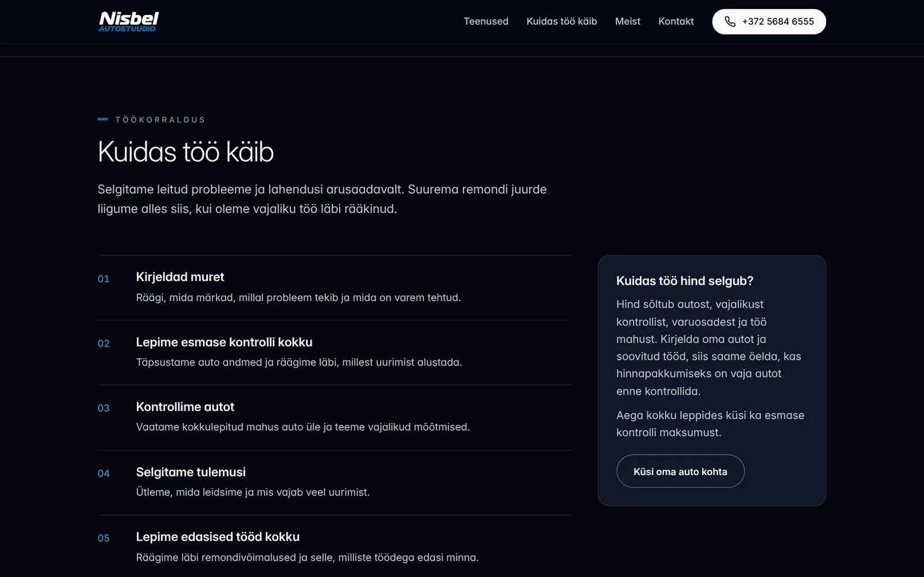This screenshot has height=577, width=924.
Task: Click text starting Vaatame kokkulepitud mahus
Action: coord(303,427)
